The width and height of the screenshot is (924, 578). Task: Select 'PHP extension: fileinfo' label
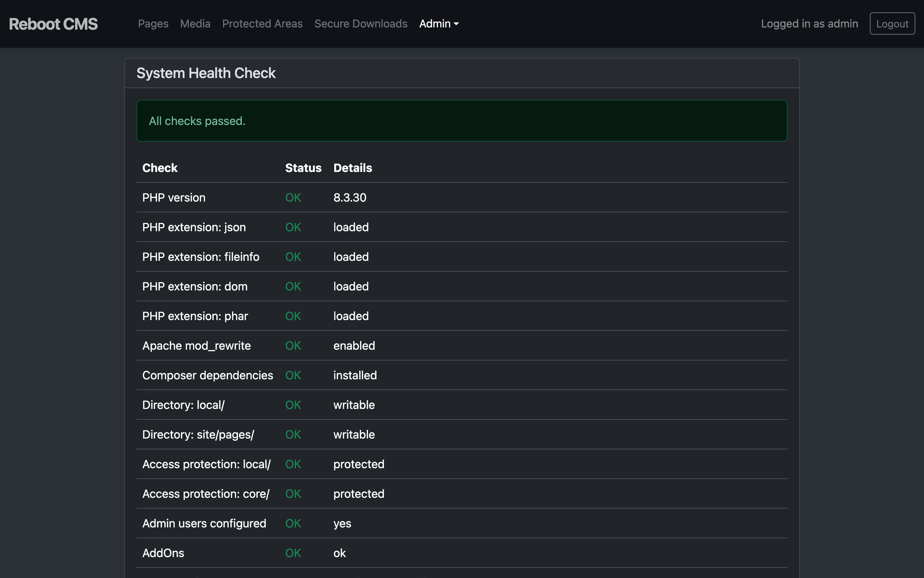(x=201, y=257)
